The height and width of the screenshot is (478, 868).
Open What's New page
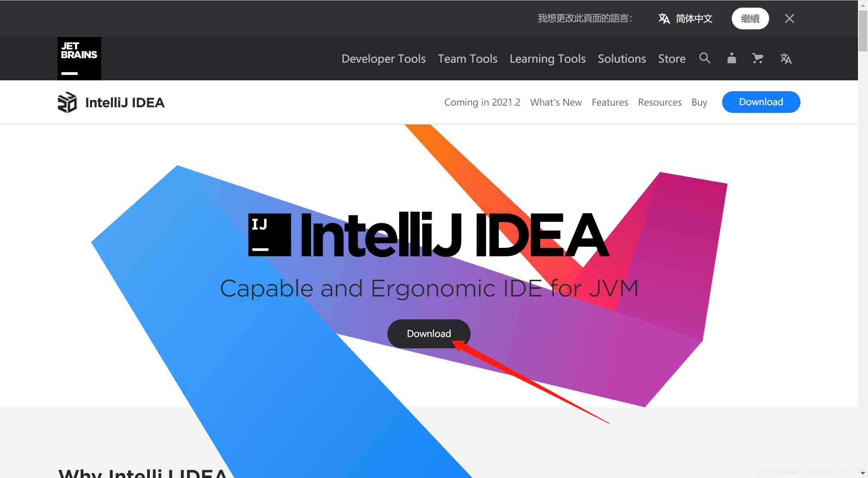556,102
